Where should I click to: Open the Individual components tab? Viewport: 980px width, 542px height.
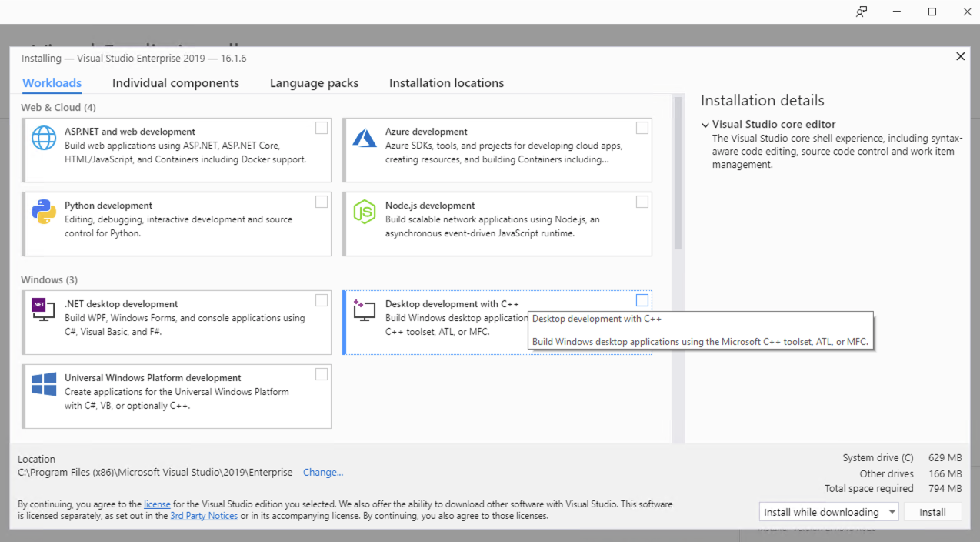coord(175,83)
